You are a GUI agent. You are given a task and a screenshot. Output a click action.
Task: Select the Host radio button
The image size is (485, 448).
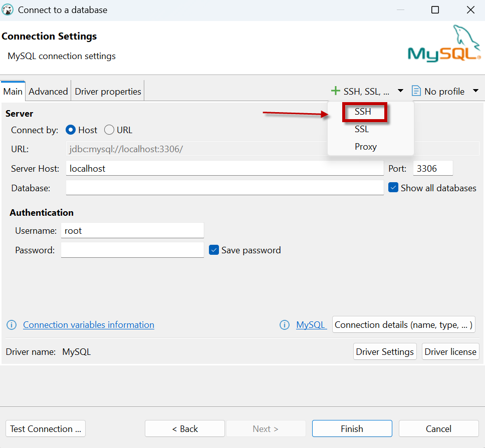pos(71,130)
